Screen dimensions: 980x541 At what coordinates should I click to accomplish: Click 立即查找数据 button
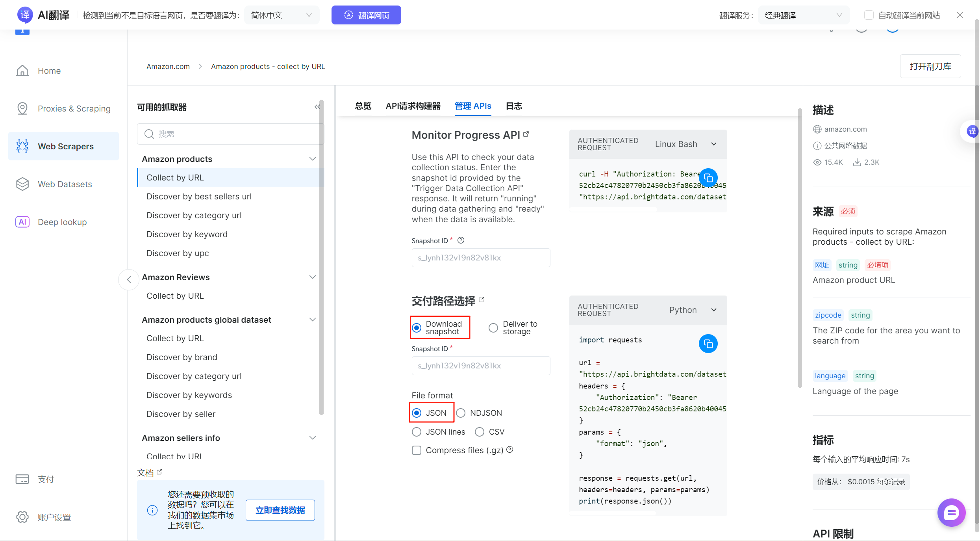pos(280,510)
